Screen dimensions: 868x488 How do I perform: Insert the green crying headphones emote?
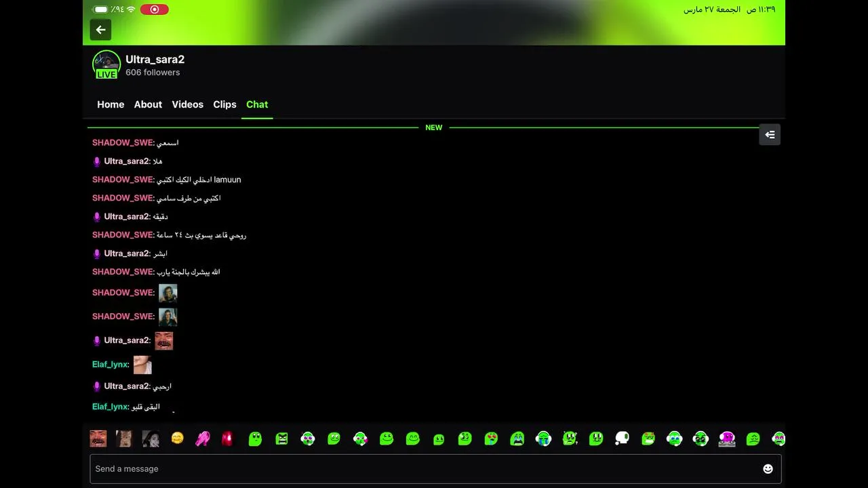click(543, 439)
